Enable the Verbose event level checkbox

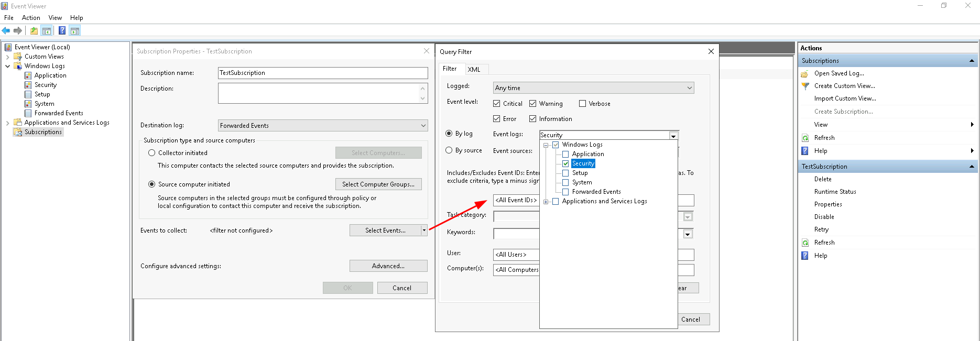pos(582,104)
